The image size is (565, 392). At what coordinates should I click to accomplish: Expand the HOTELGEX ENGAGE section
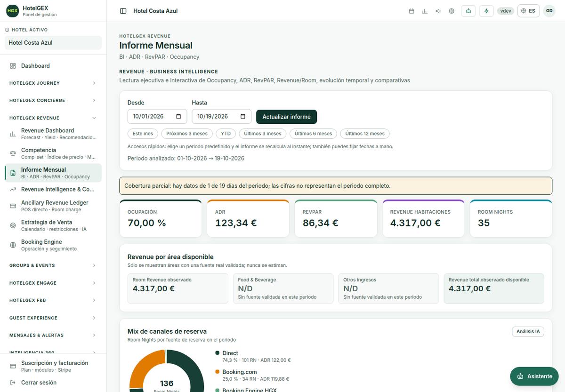[x=53, y=283]
